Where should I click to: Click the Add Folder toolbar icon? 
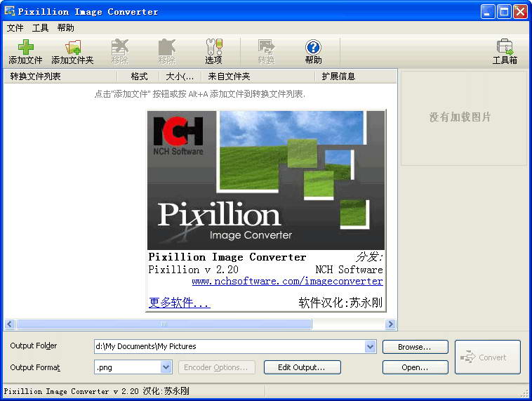[72, 47]
